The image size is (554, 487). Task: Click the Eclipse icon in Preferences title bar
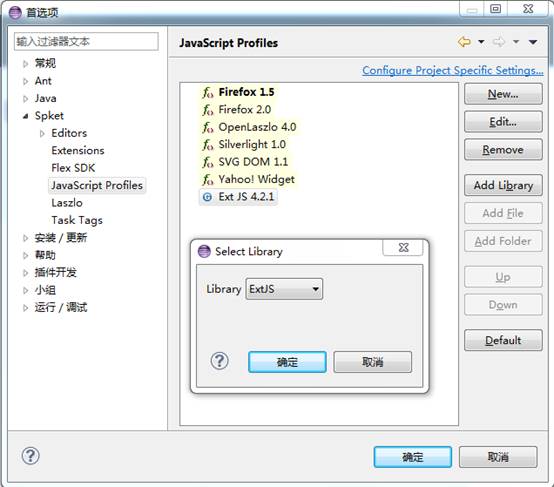click(x=15, y=13)
